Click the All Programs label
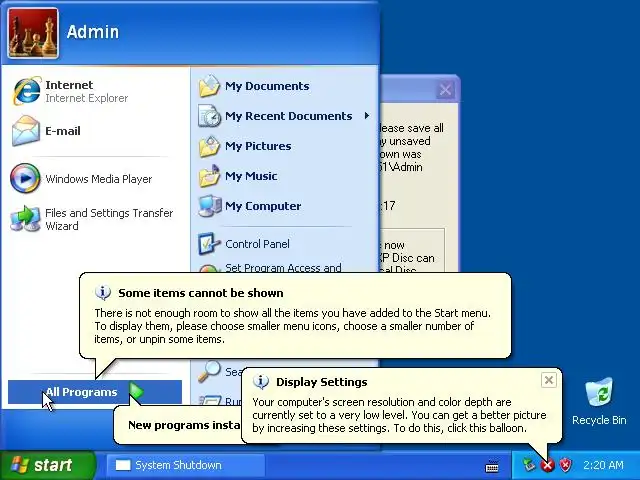 tap(81, 392)
